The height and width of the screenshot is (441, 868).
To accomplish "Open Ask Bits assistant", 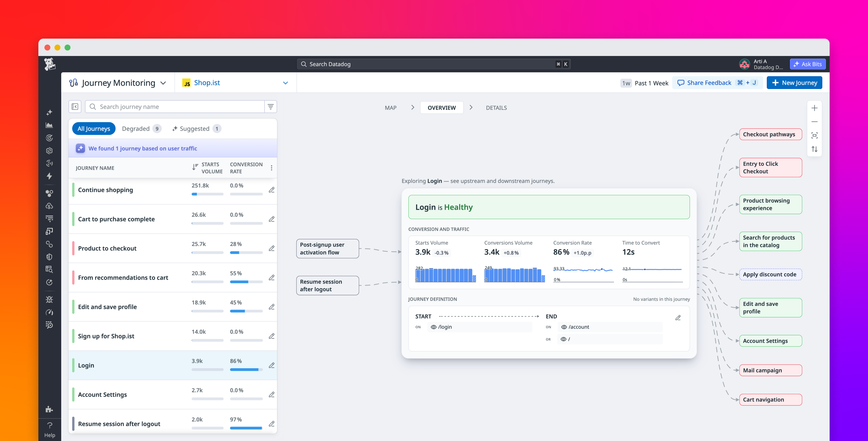I will coord(807,64).
